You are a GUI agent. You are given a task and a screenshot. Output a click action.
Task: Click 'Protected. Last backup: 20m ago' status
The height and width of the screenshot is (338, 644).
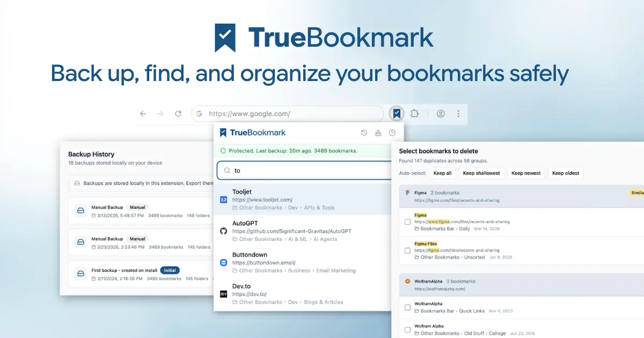pyautogui.click(x=293, y=151)
